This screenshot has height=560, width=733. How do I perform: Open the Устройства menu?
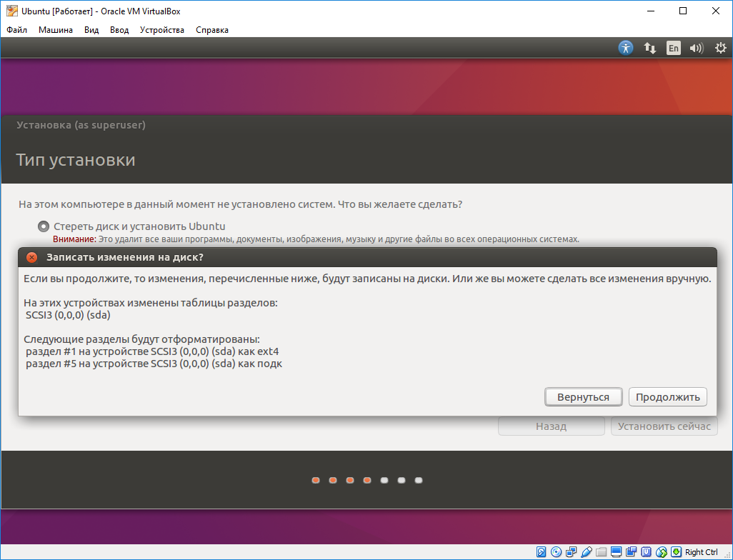click(161, 30)
